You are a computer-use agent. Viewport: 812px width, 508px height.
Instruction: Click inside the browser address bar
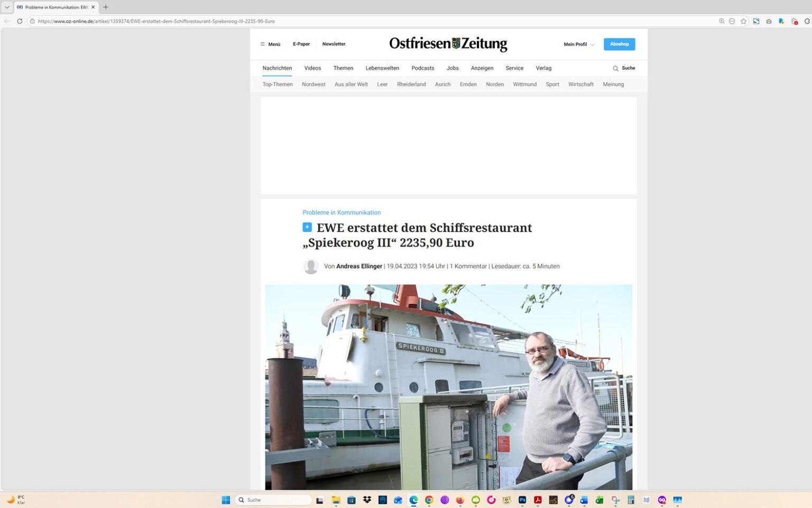159,21
